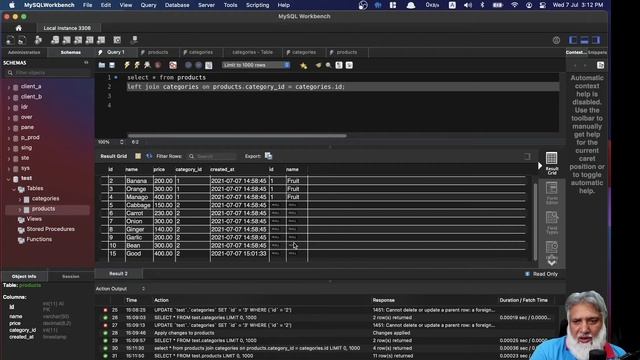Open the Field Types view icon
The width and height of the screenshot is (640, 360).
(x=551, y=222)
